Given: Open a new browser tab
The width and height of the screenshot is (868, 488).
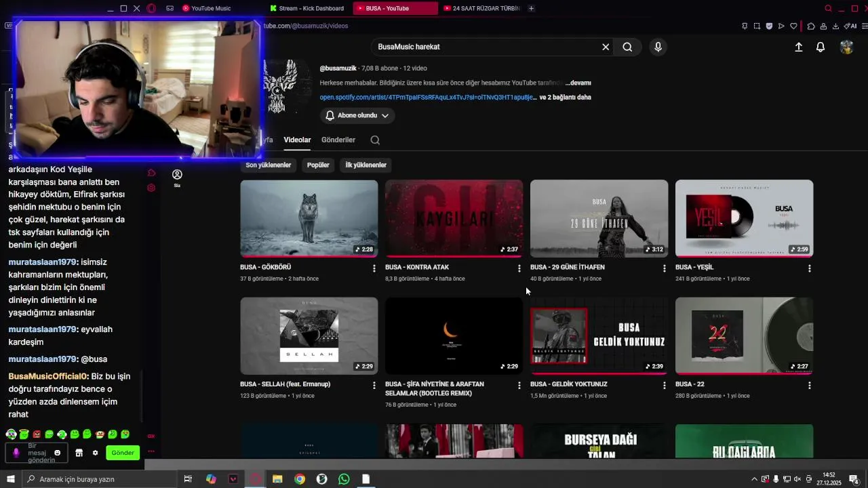Looking at the screenshot, I should point(531,8).
